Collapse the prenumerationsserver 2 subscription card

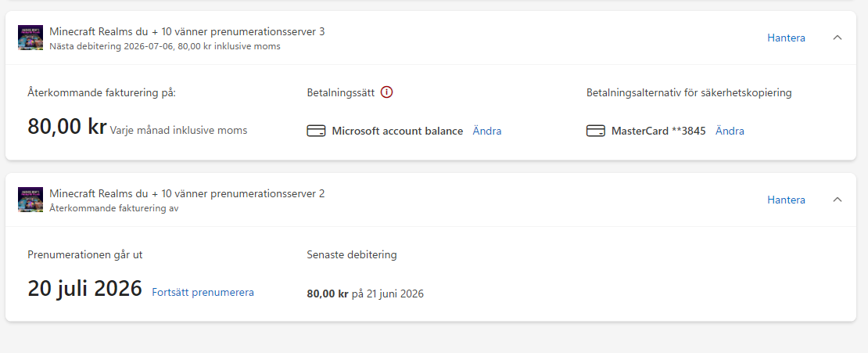click(838, 200)
